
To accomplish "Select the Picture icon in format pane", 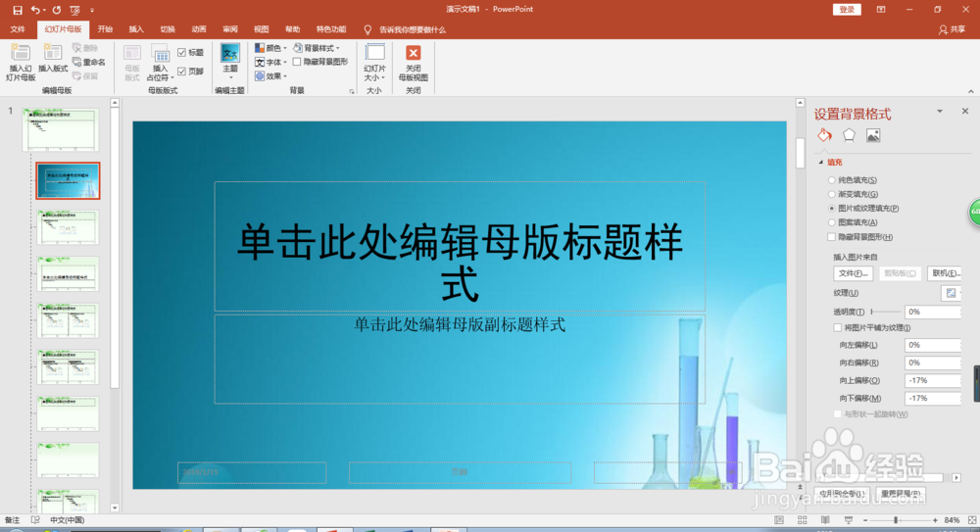I will [873, 135].
